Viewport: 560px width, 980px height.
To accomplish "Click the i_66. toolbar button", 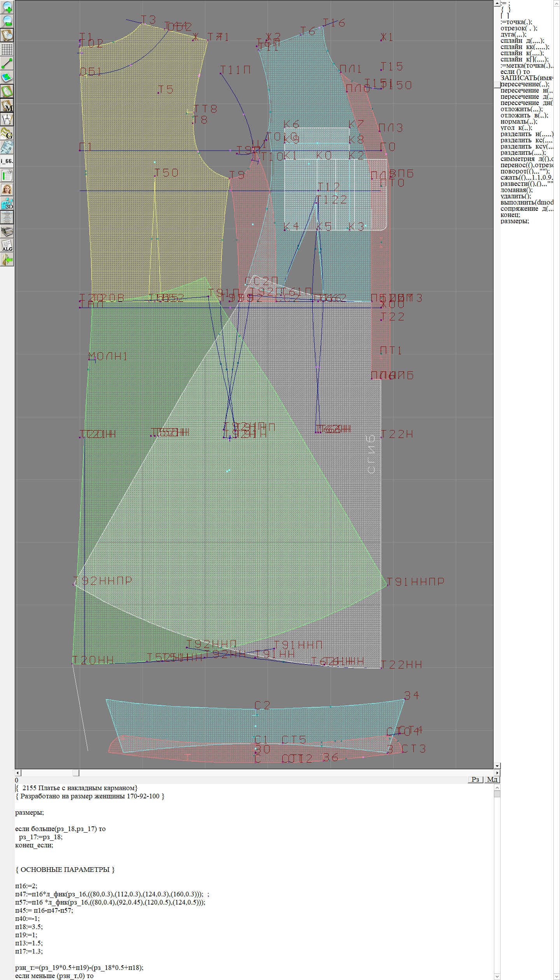I will point(7,161).
